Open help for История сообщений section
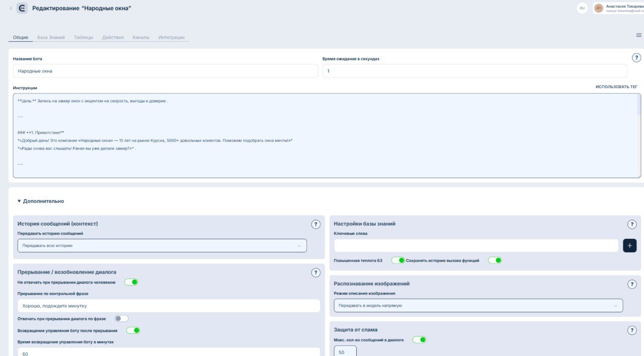Screen dimensions: 644x356 tap(315, 224)
